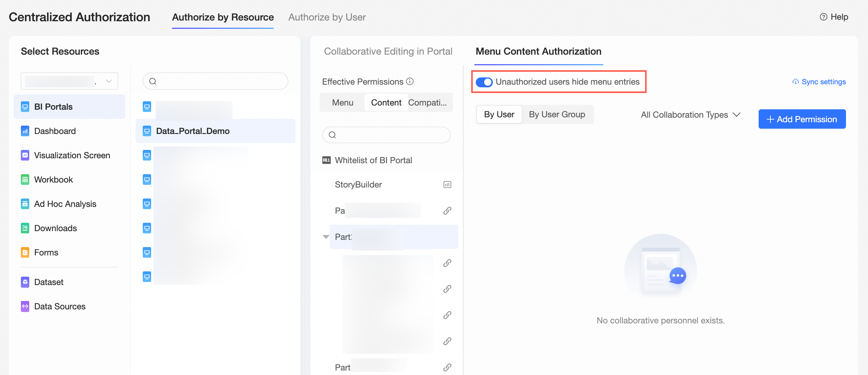Viewport: 868px width, 375px height.
Task: Switch to Authorize by User tab
Action: click(x=327, y=17)
